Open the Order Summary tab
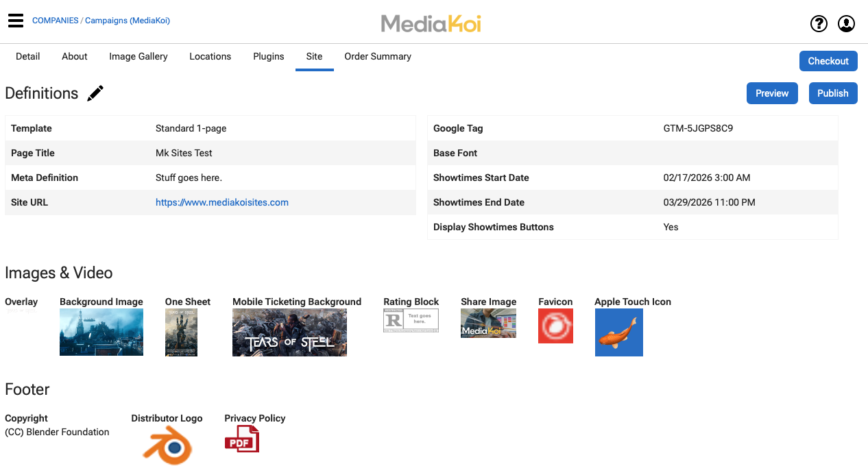 [378, 57]
